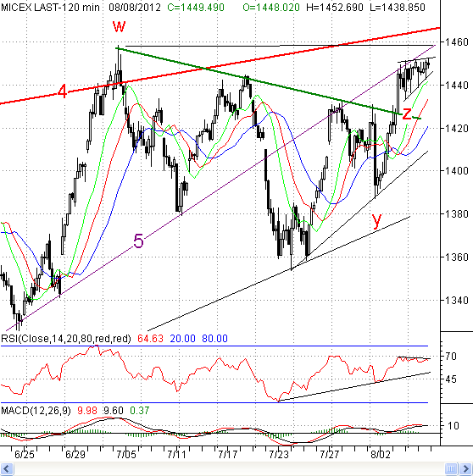Click the 7/11 date axis label
The width and height of the screenshot is (473, 476).
tap(177, 455)
